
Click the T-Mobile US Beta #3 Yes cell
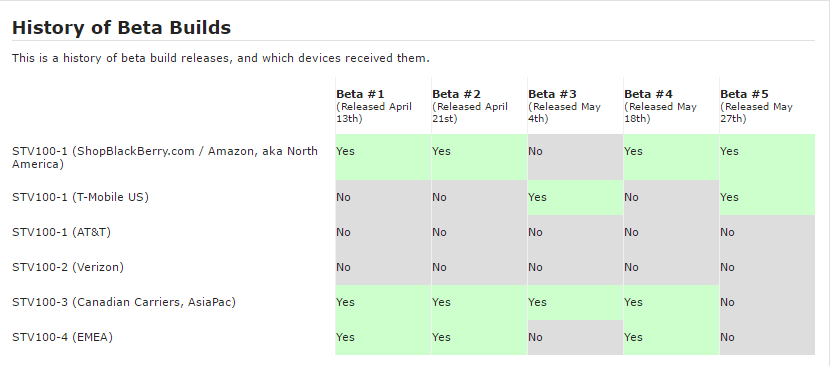pyautogui.click(x=575, y=197)
